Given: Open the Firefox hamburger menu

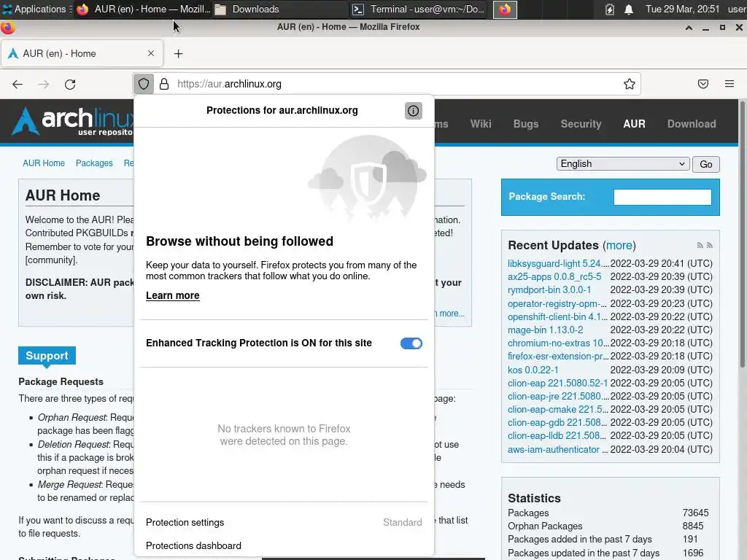Looking at the screenshot, I should (729, 85).
